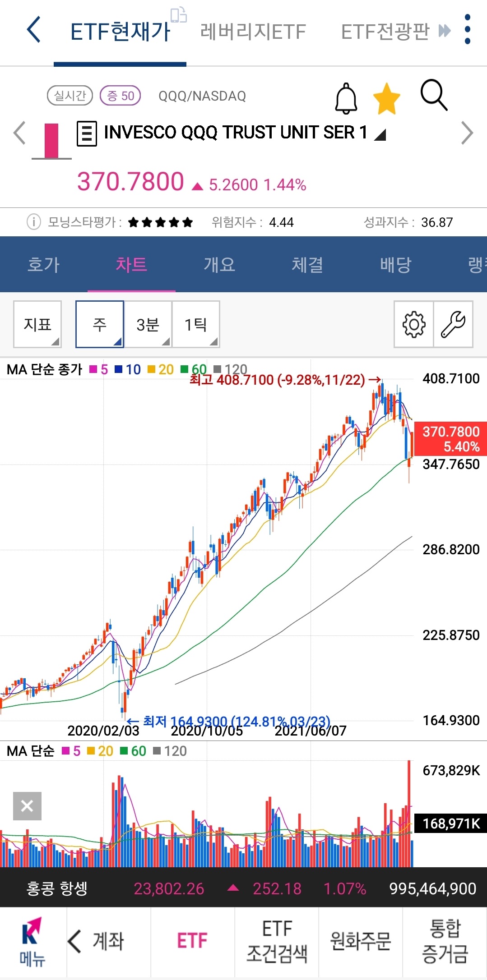Image resolution: width=487 pixels, height=980 pixels.
Task: Tap the black 168,971K volume label
Action: [450, 824]
